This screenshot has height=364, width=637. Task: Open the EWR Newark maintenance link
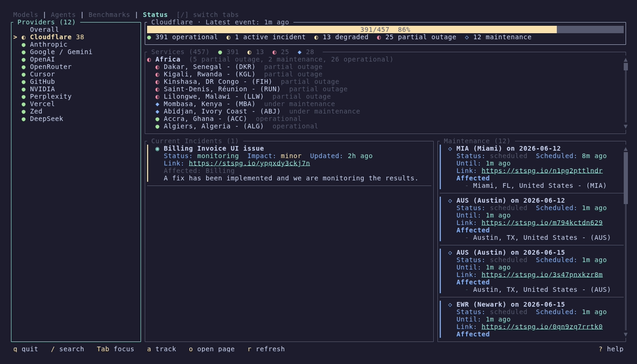coord(542,327)
